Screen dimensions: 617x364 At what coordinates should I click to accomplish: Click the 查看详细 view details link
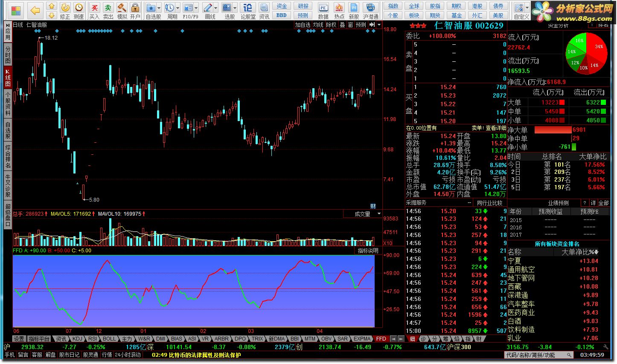pyautogui.click(x=496, y=128)
